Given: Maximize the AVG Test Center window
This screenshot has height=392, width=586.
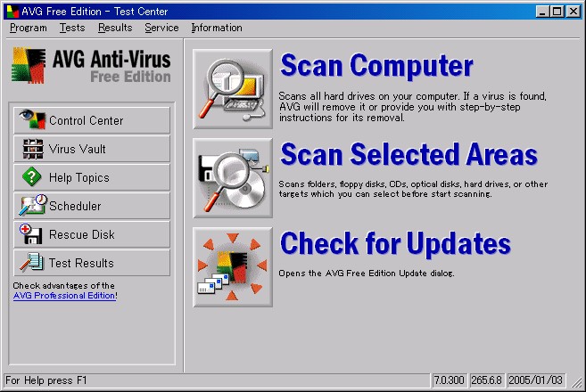Looking at the screenshot, I should tap(557, 12).
